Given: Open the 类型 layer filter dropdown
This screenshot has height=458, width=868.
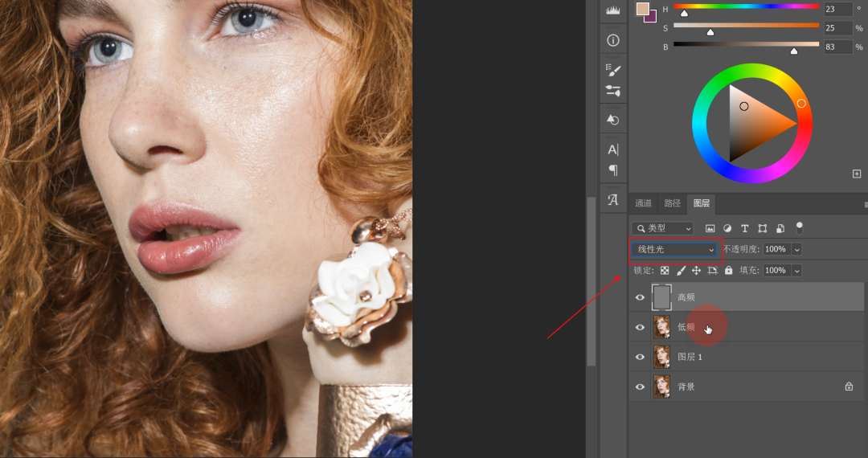Looking at the screenshot, I should [662, 228].
